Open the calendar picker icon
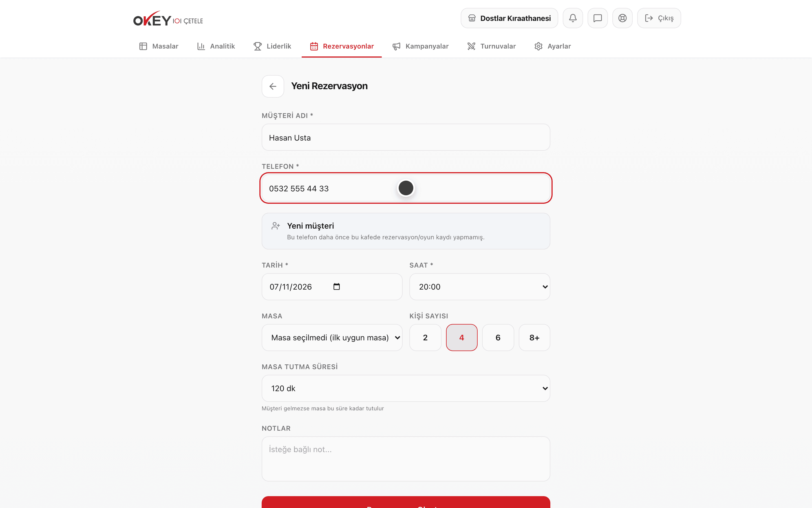Screen dimensions: 812x508 click(x=337, y=286)
